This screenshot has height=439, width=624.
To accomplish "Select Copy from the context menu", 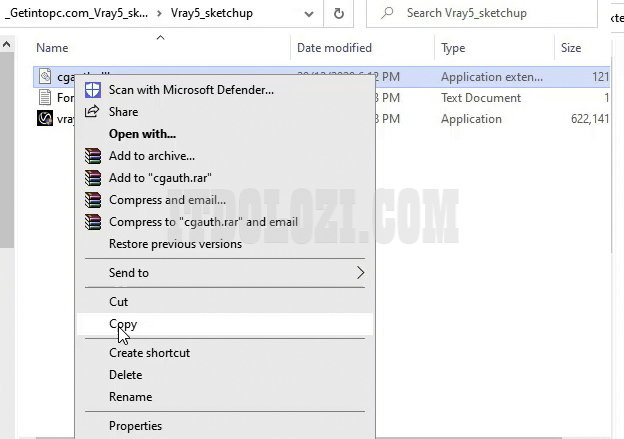I will [123, 324].
